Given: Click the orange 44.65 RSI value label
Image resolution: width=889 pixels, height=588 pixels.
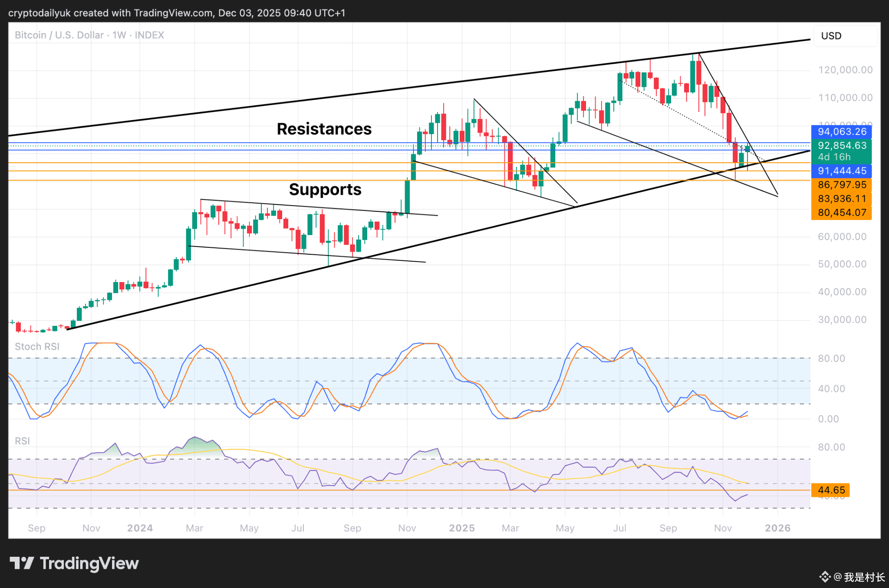Looking at the screenshot, I should 830,490.
